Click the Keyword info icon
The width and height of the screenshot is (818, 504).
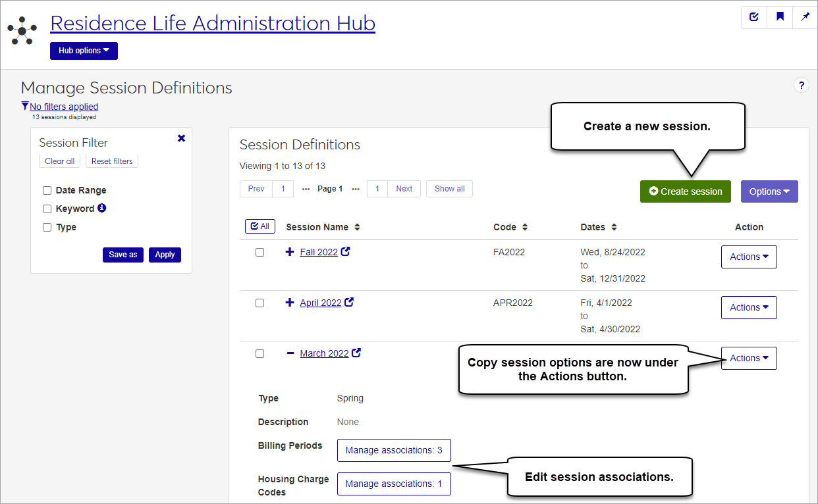(x=102, y=208)
